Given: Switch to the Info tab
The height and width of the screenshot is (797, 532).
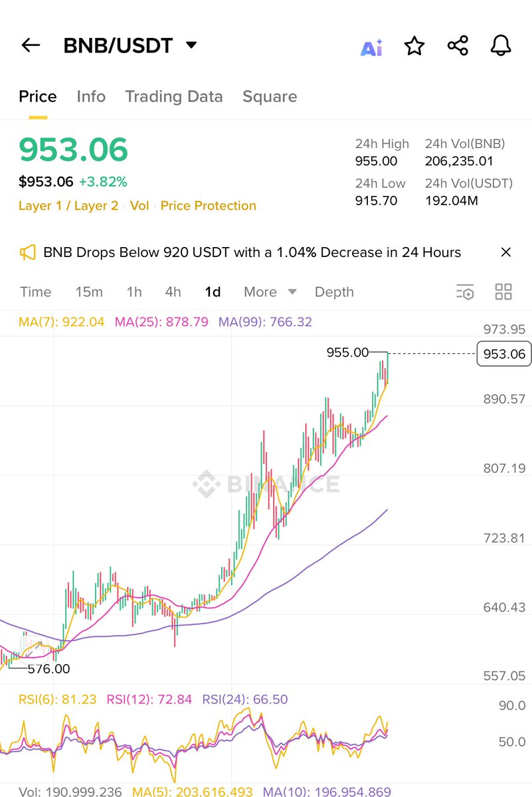Looking at the screenshot, I should coord(91,96).
